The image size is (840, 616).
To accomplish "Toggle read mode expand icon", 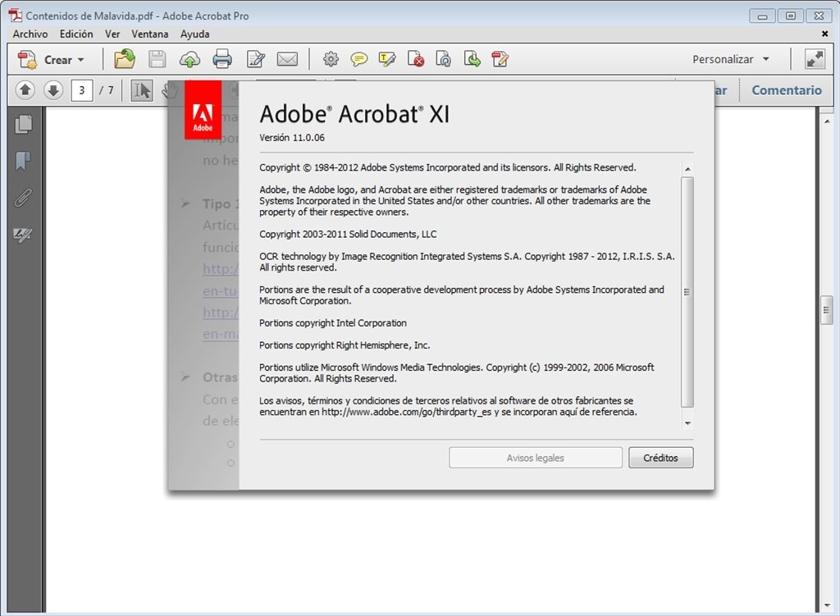I will pyautogui.click(x=815, y=59).
